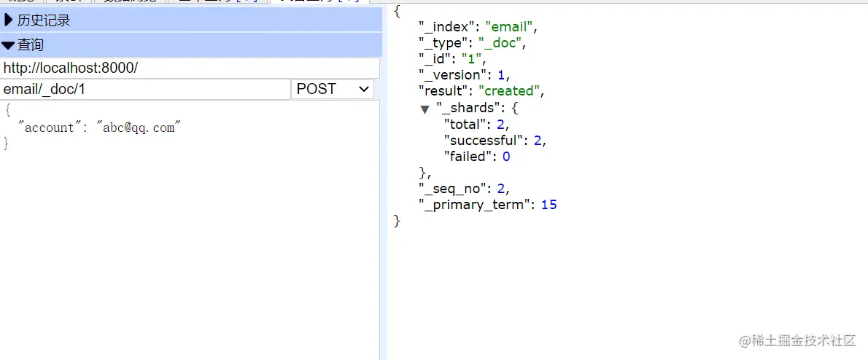Click inside the JSON request body editor

(x=190, y=230)
